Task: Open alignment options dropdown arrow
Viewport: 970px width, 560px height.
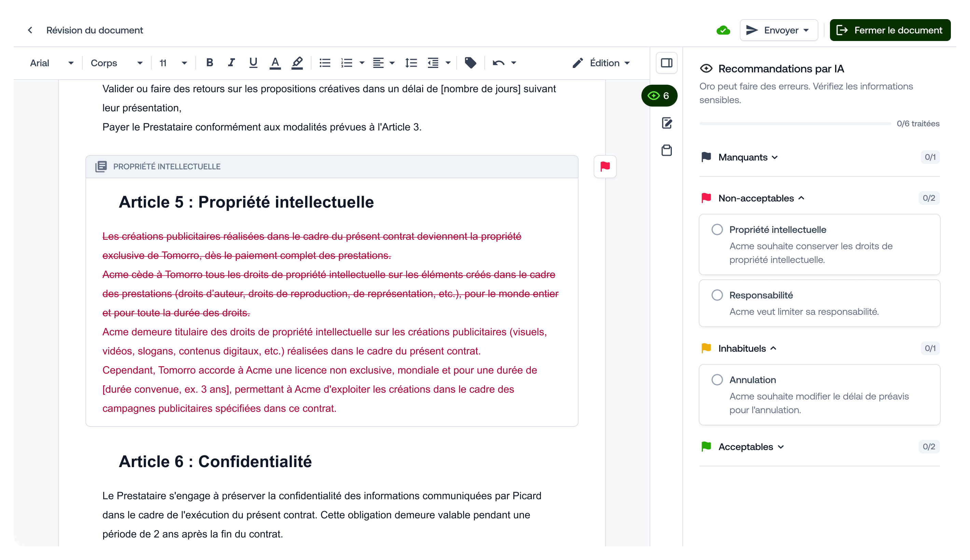Action: coord(392,63)
